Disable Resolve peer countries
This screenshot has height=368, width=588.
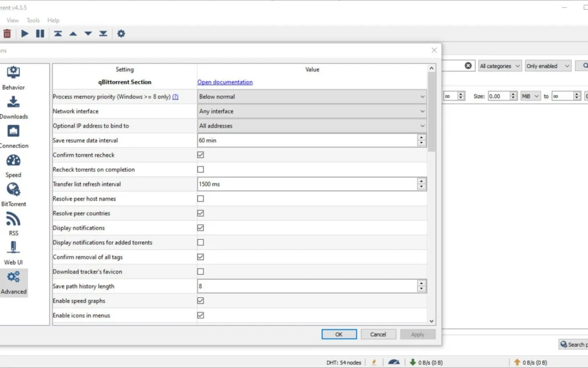(x=201, y=213)
